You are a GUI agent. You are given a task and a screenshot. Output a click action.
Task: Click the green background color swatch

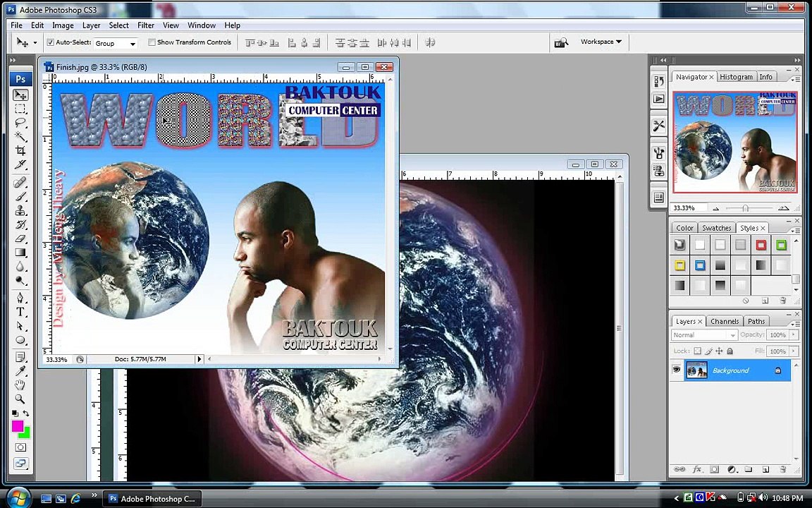pos(26,433)
